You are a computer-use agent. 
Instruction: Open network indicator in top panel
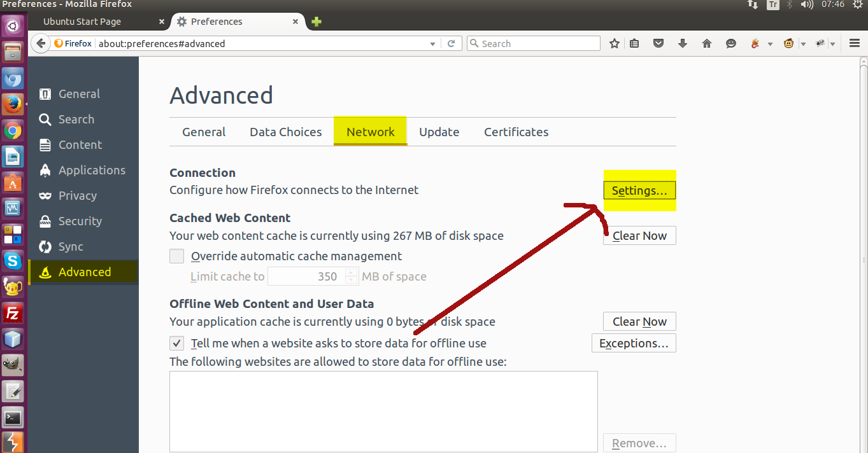pos(753,4)
